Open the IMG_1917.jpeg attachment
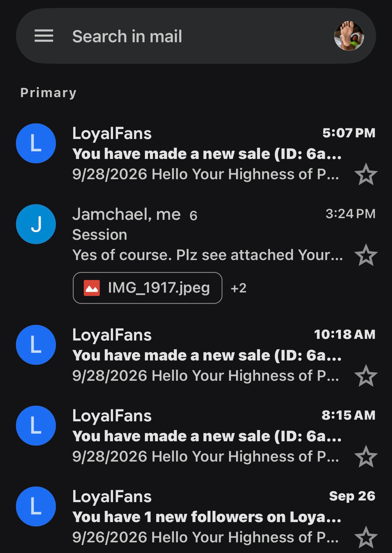Image resolution: width=392 pixels, height=553 pixels. 148,288
